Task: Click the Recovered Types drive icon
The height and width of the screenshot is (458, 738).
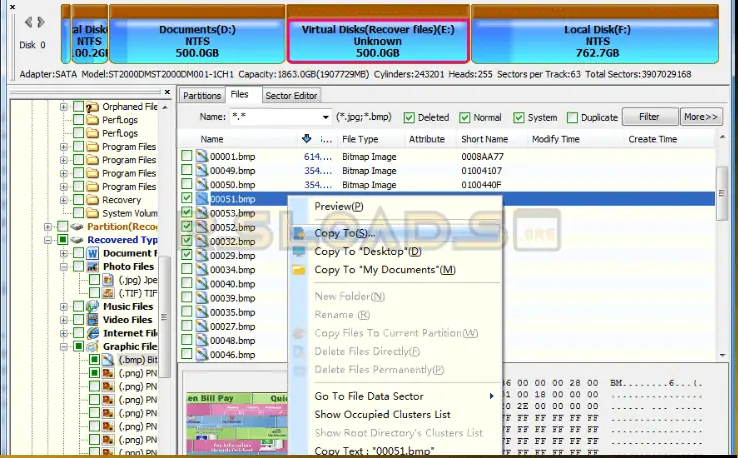Action: [x=77, y=240]
